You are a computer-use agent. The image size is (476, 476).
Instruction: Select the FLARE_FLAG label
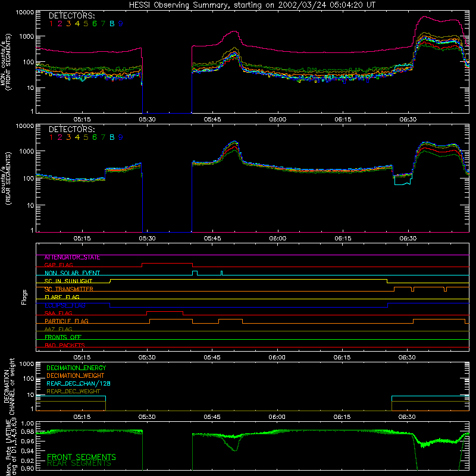point(62,297)
